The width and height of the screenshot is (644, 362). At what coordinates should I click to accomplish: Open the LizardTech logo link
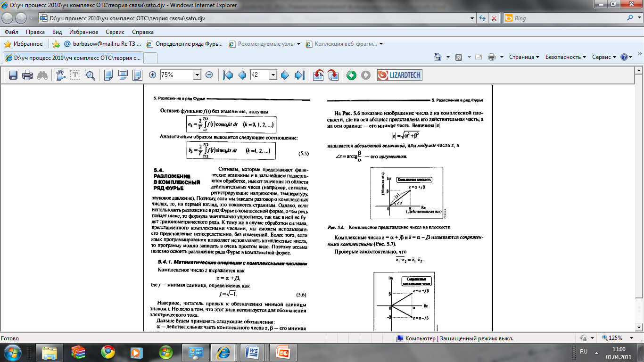point(399,75)
